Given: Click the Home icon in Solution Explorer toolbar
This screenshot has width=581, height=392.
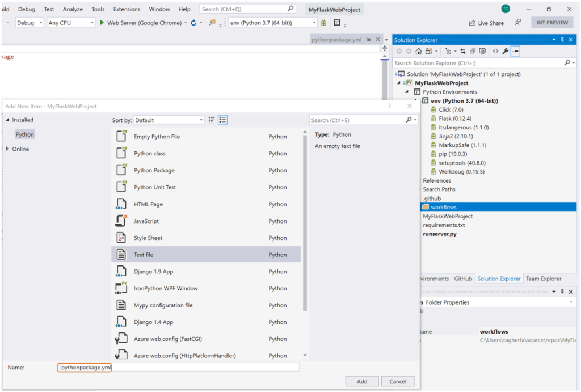Looking at the screenshot, I should 419,51.
